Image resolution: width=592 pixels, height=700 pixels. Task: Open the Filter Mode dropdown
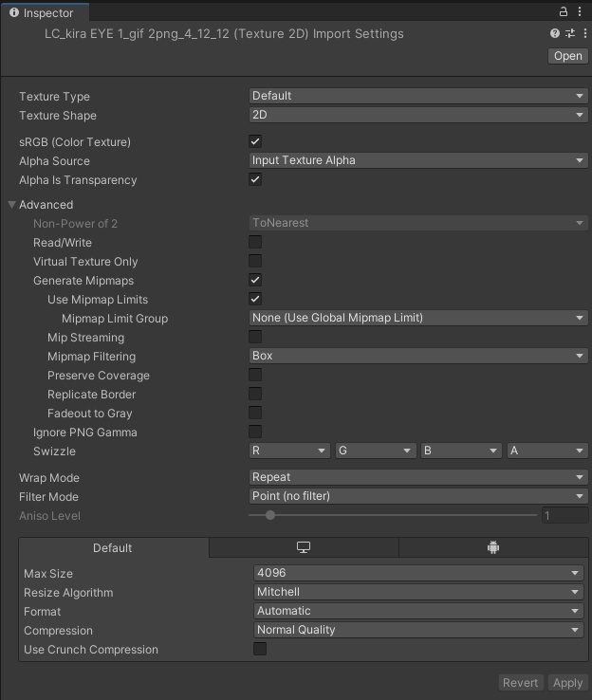pyautogui.click(x=417, y=496)
